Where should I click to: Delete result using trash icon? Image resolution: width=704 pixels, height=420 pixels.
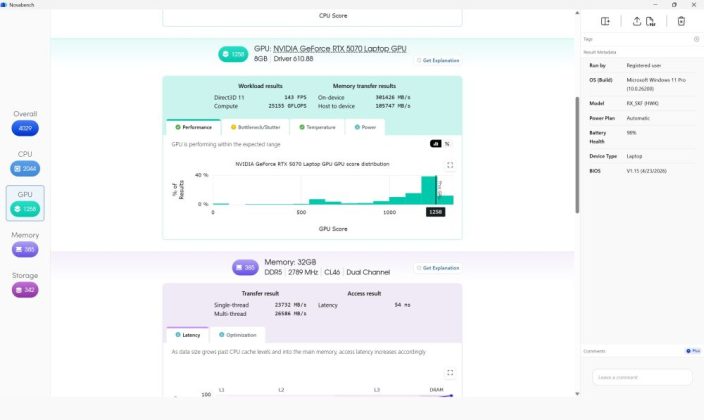681,21
